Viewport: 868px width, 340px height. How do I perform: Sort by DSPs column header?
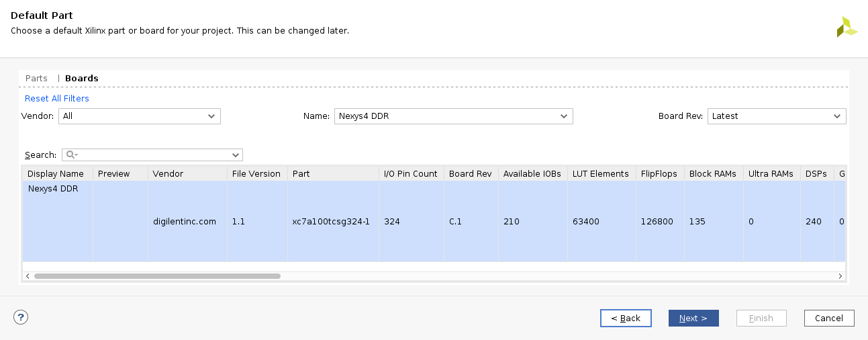click(x=817, y=173)
